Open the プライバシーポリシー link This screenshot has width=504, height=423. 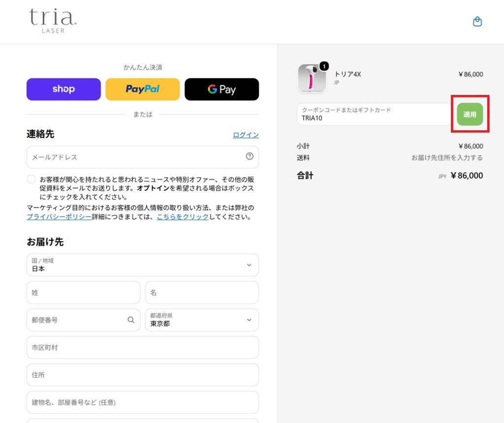[x=59, y=217]
